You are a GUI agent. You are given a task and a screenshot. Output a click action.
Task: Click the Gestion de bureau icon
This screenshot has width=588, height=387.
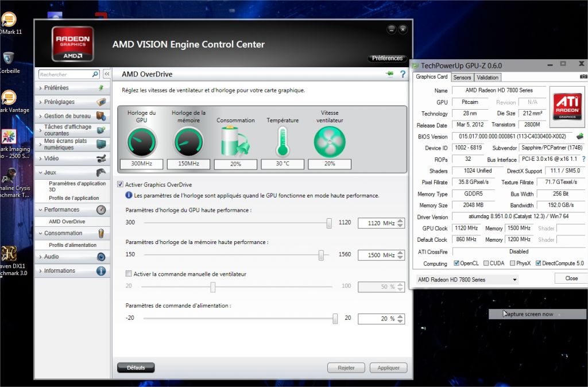[x=101, y=116]
